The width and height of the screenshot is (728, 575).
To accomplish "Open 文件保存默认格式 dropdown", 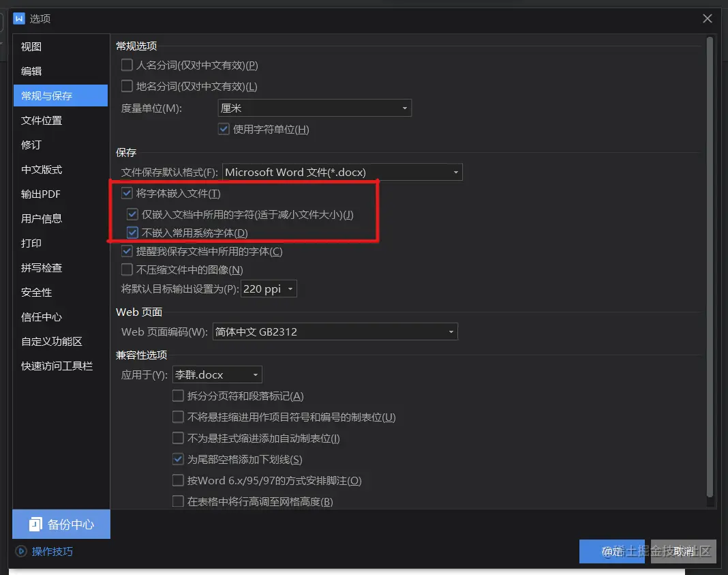I will coord(342,172).
